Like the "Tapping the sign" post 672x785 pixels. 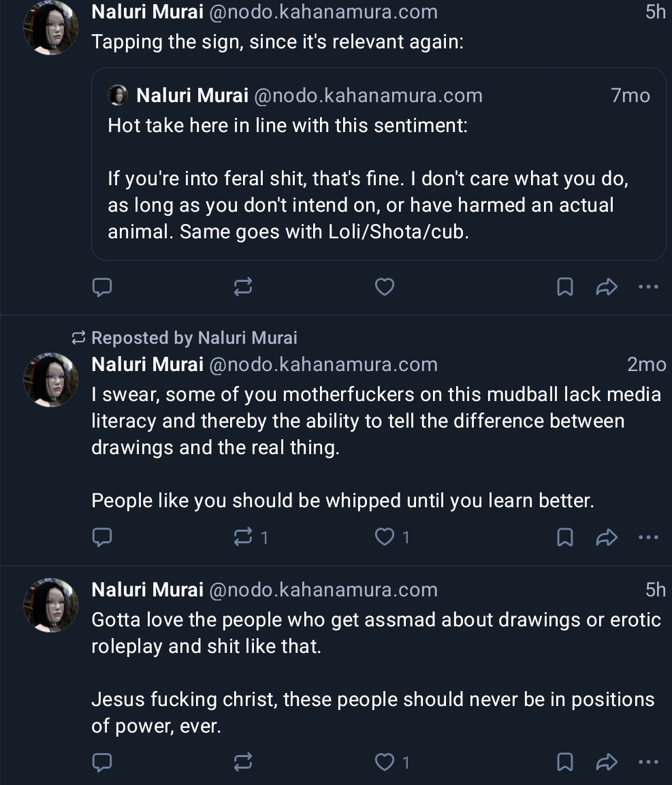[x=385, y=287]
